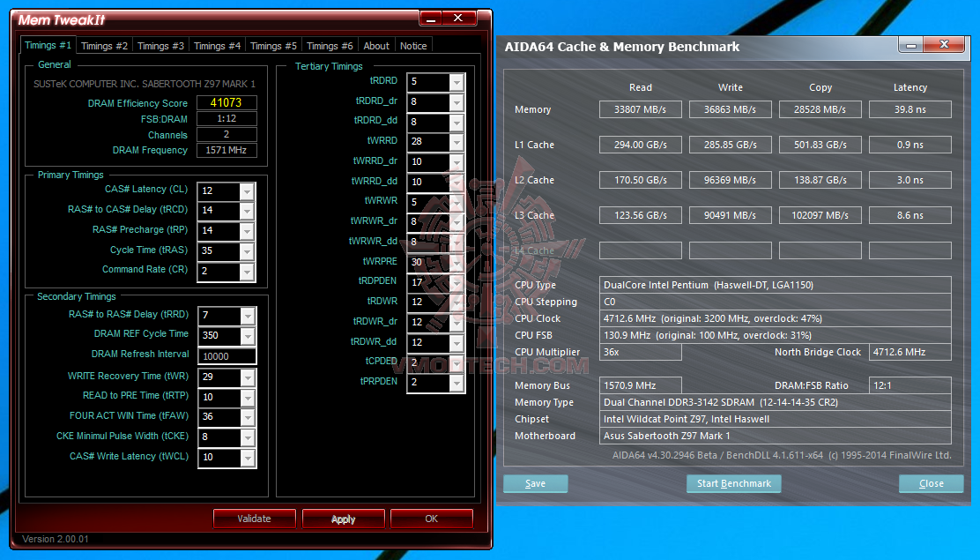Viewport: 980px width, 560px height.
Task: Open the tRDWR dropdown
Action: click(x=457, y=302)
